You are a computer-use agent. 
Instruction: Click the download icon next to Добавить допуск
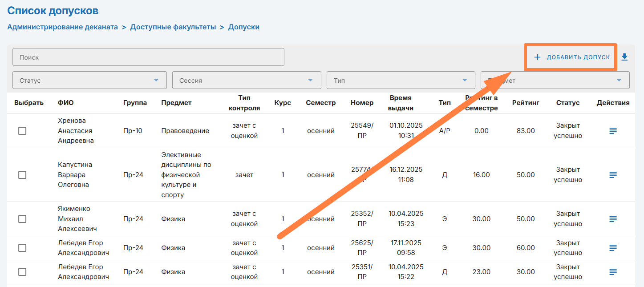click(624, 57)
